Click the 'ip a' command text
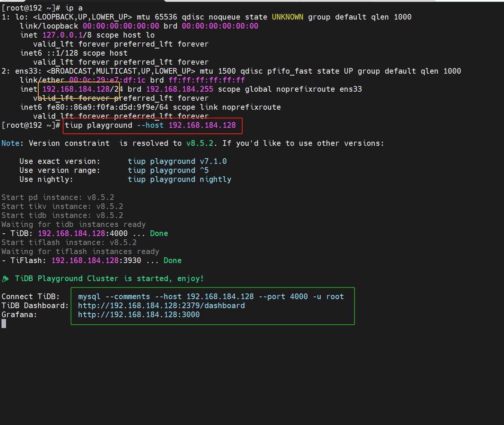Viewport: 504px width, 425px height. [74, 8]
